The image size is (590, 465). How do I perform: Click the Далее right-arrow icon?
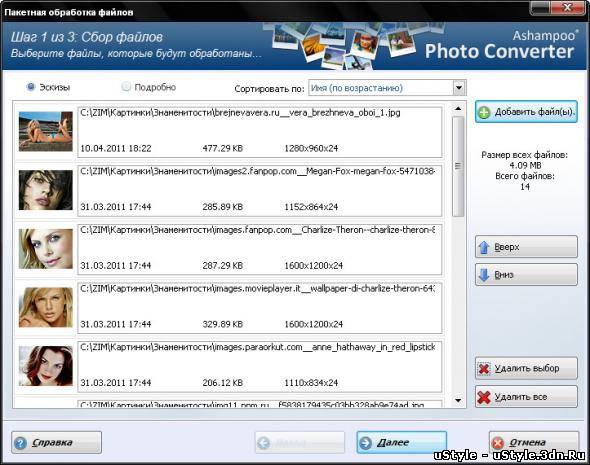pos(365,443)
